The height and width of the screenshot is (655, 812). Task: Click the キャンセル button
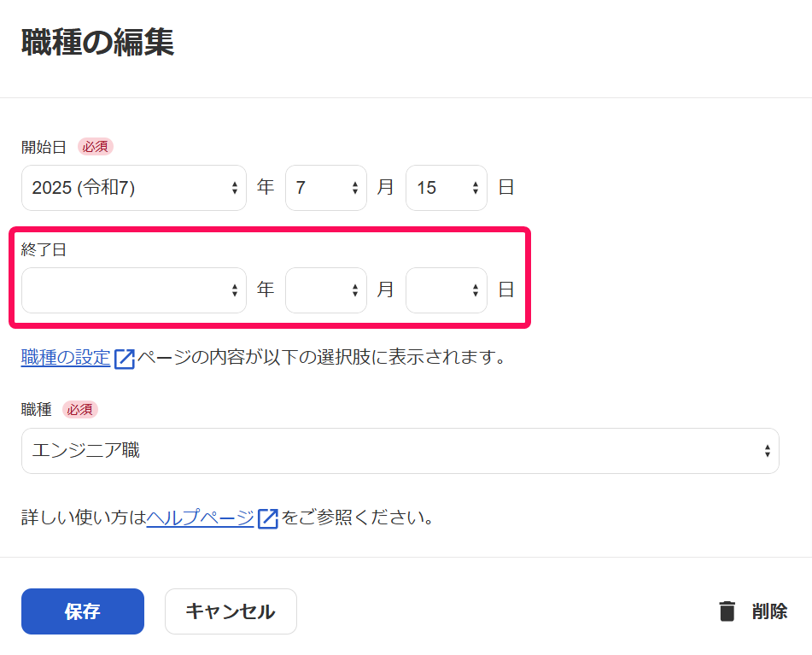(x=231, y=611)
